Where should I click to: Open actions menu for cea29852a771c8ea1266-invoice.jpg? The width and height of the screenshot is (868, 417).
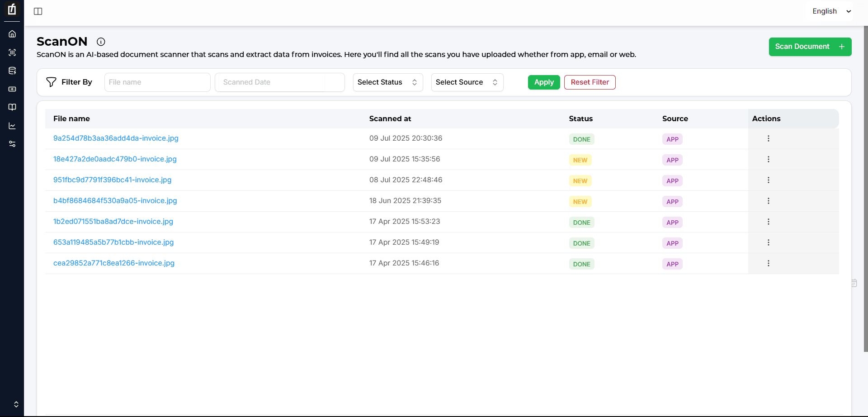768,263
